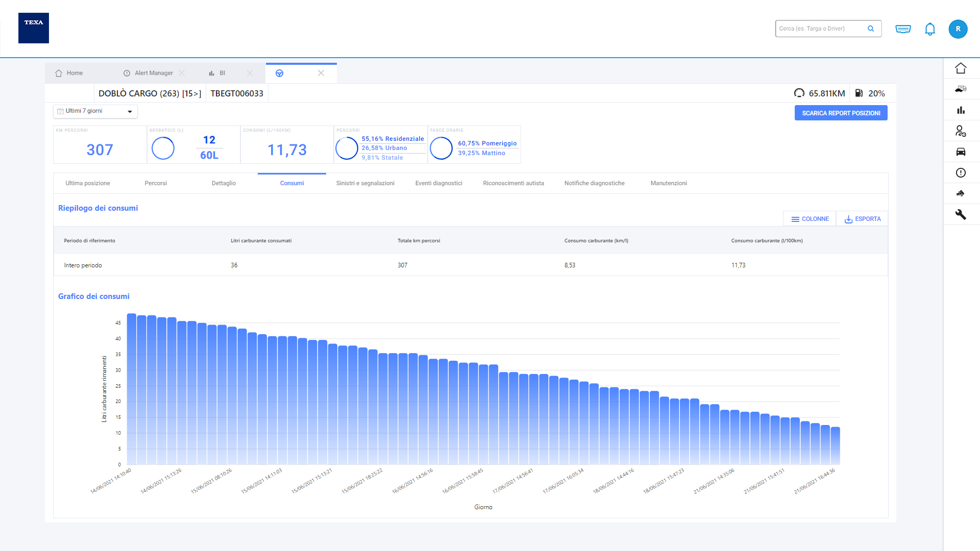Click the fuel pump icon beside 20%
The height and width of the screenshot is (551, 980).
coord(859,93)
